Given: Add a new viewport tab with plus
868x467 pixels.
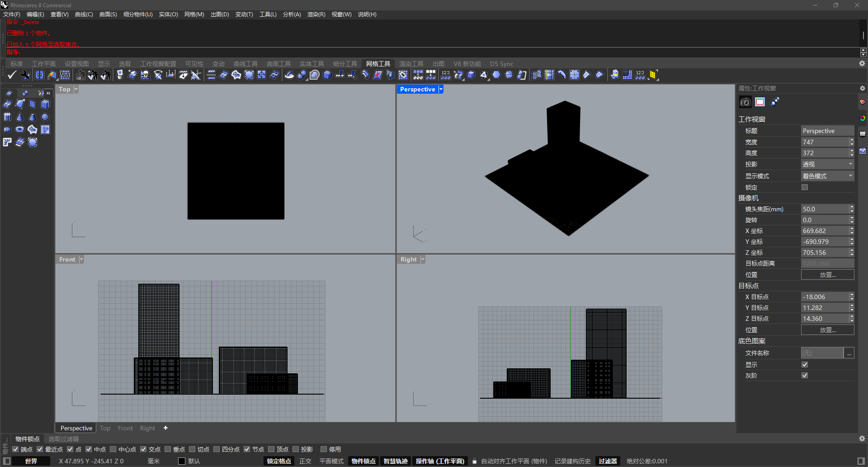Looking at the screenshot, I should 165,428.
